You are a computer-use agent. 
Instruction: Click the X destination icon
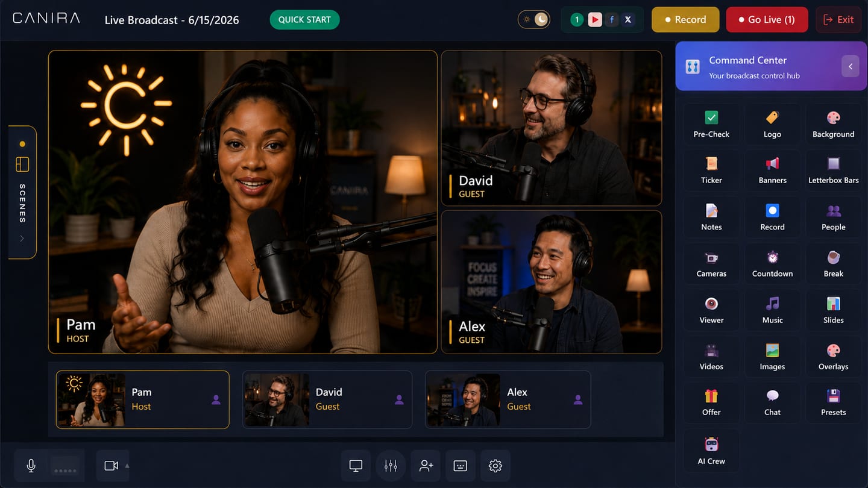coord(628,20)
